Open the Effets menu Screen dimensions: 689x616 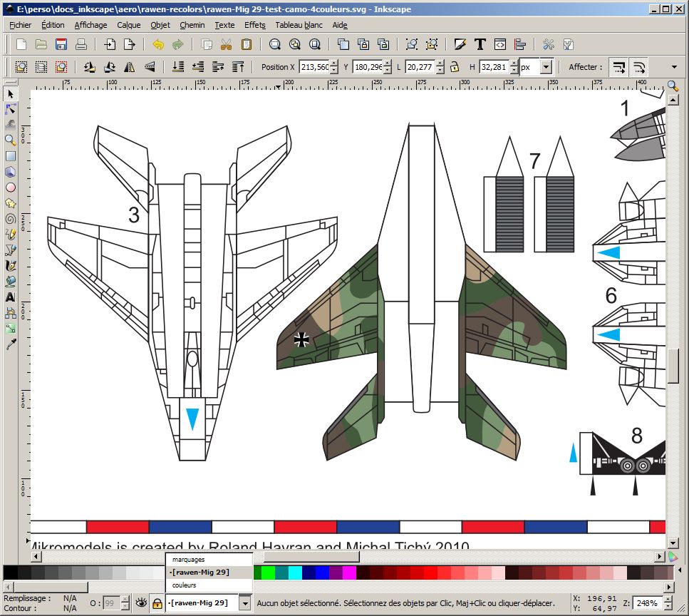[x=255, y=25]
